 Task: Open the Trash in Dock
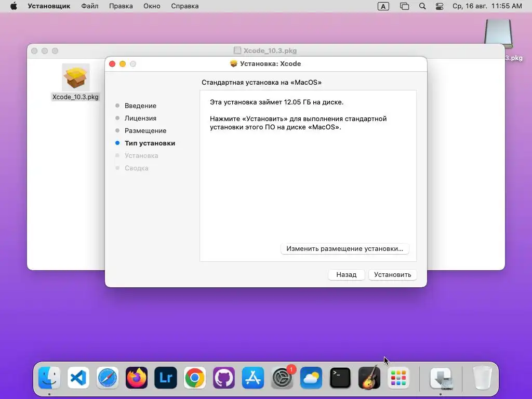(x=482, y=378)
